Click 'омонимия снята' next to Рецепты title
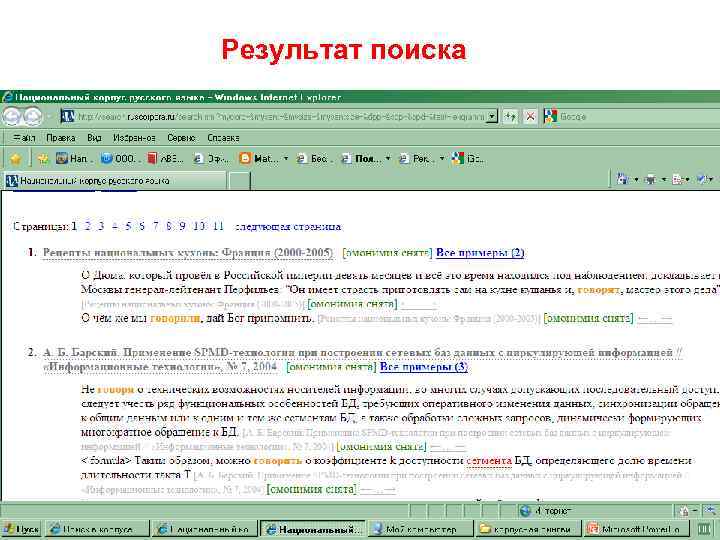Viewport: 720px width, 540px height. 387,253
